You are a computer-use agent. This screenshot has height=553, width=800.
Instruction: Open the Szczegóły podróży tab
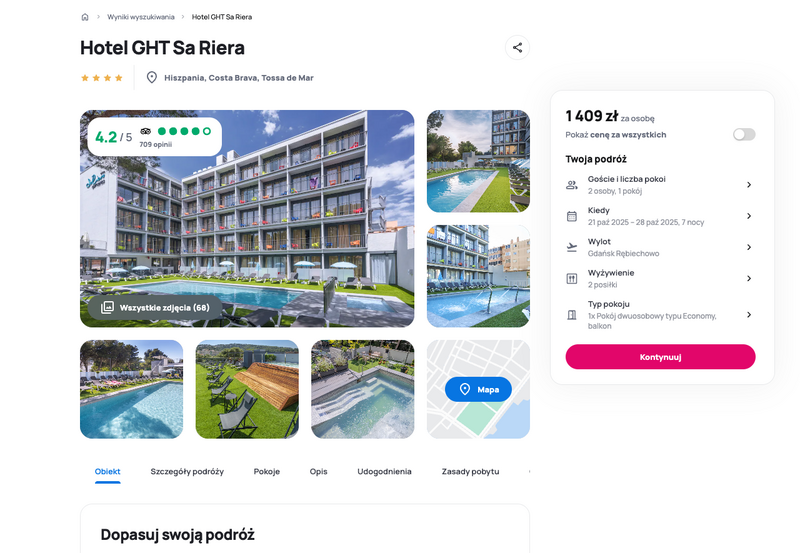(x=187, y=471)
